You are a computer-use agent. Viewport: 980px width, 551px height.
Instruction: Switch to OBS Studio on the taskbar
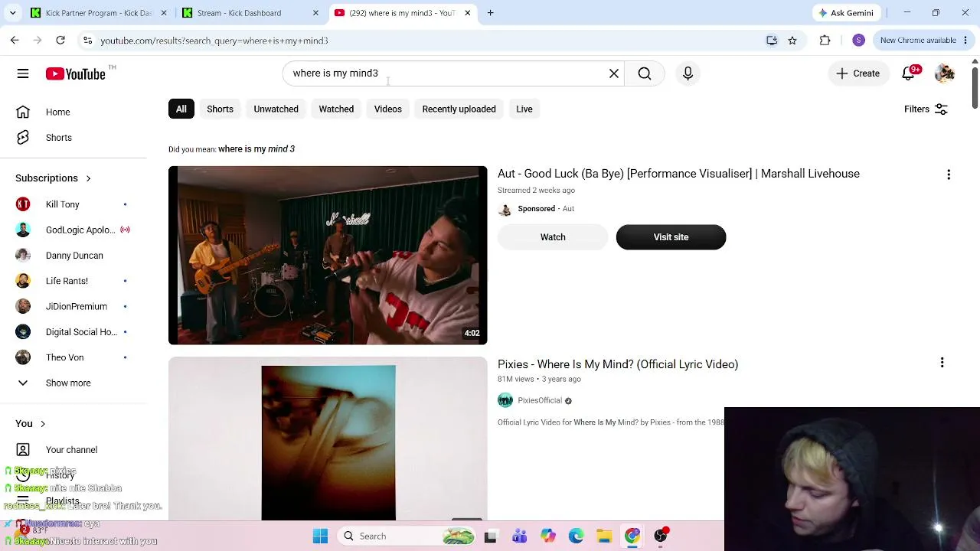pyautogui.click(x=661, y=536)
